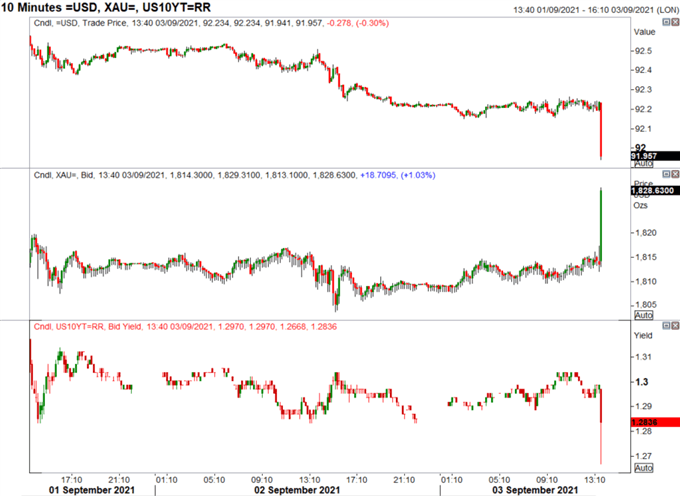Click the 17:10 time label on 02 September

click(356, 480)
